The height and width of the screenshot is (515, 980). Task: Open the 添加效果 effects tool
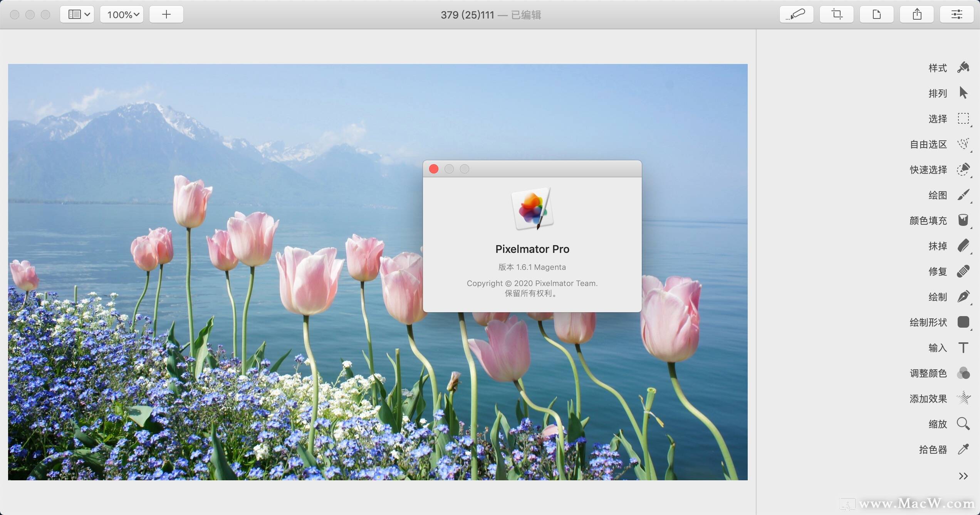pyautogui.click(x=963, y=398)
